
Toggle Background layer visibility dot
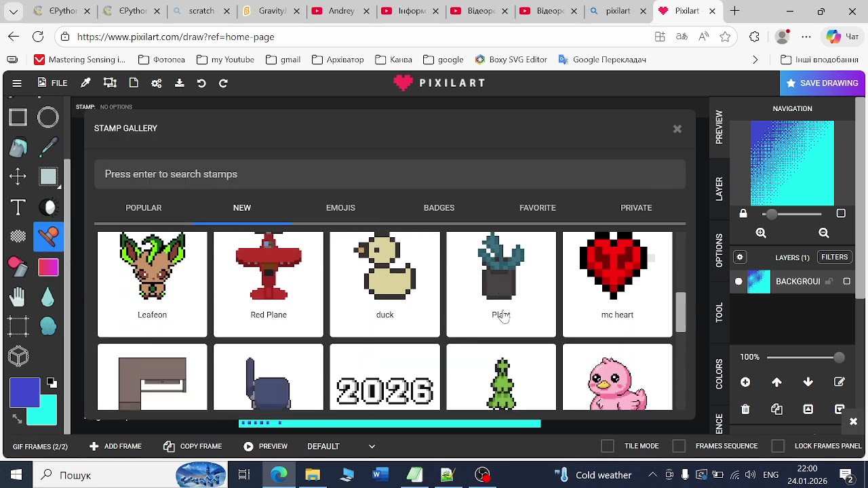738,281
